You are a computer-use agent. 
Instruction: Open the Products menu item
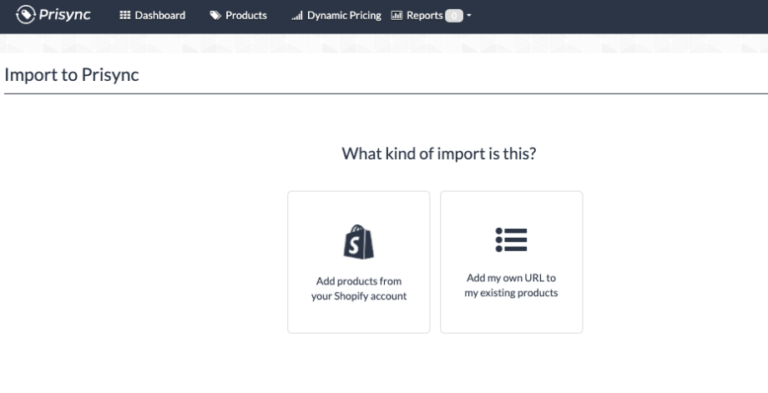238,15
